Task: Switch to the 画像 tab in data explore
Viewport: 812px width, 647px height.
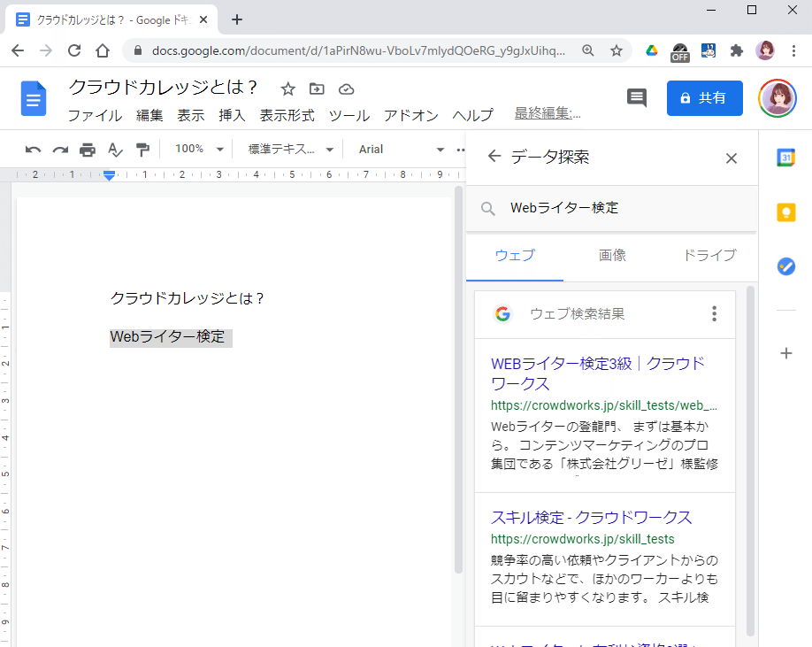Action: [612, 254]
